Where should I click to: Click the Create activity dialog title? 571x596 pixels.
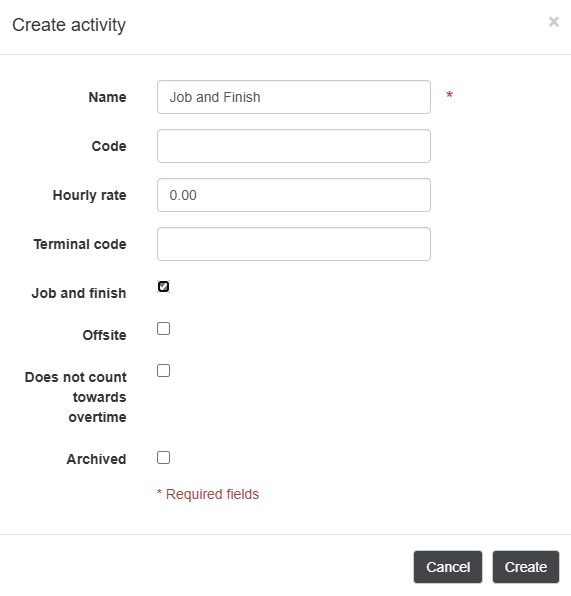69,25
